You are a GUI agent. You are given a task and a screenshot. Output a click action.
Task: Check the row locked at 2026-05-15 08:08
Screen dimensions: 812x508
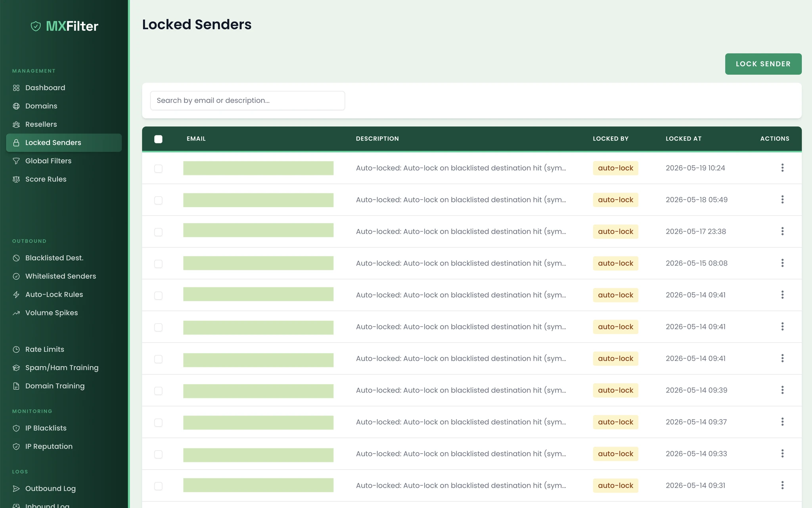(158, 264)
